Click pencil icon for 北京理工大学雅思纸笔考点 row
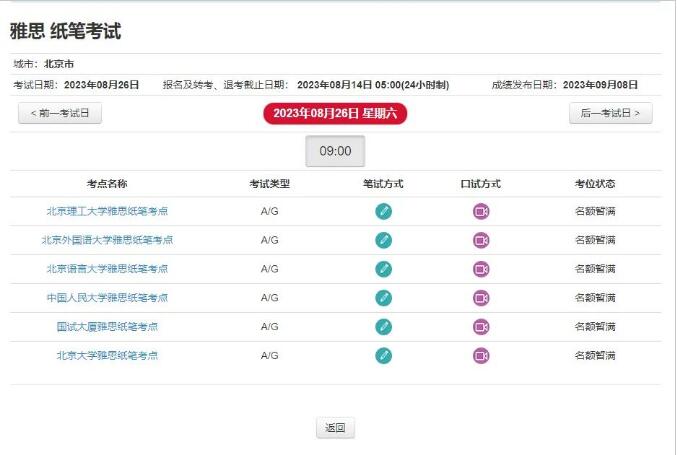The width and height of the screenshot is (678, 455). (384, 211)
